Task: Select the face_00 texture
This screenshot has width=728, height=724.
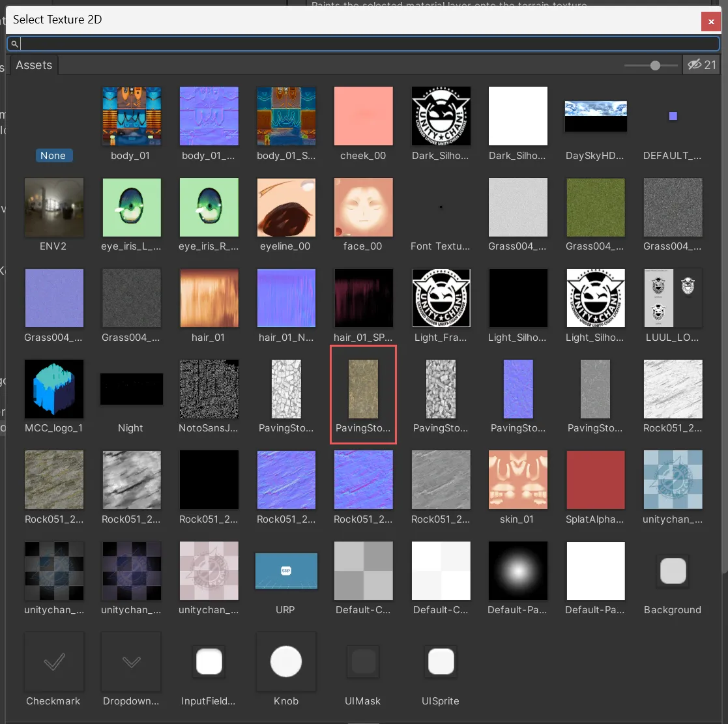Action: [x=363, y=207]
